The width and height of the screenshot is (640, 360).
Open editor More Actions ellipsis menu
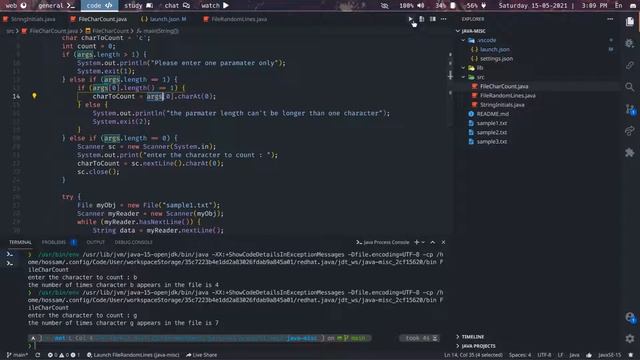pyautogui.click(x=443, y=19)
